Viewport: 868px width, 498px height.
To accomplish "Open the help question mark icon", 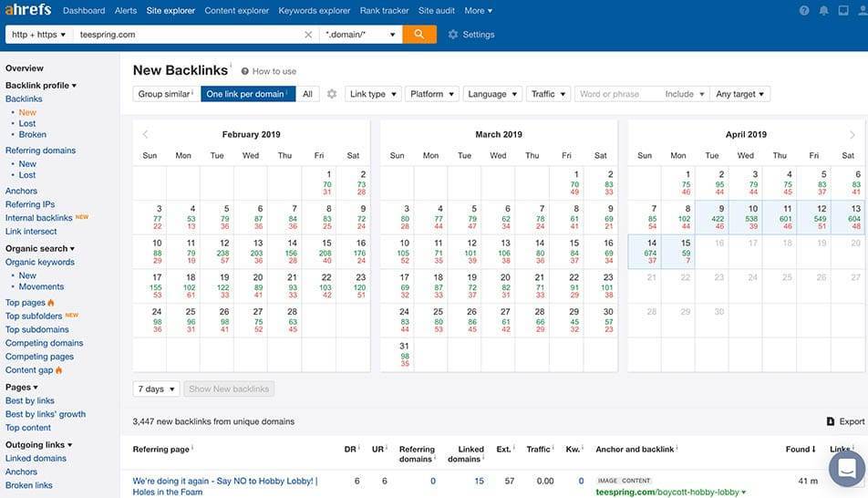I will tap(804, 11).
